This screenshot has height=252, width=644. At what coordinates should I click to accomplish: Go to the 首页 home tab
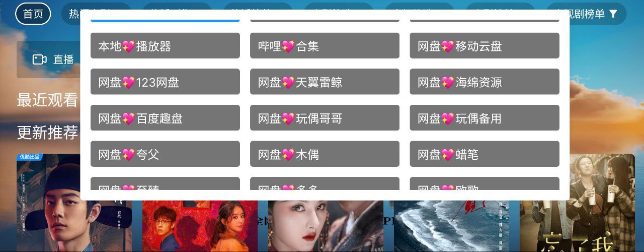[33, 14]
